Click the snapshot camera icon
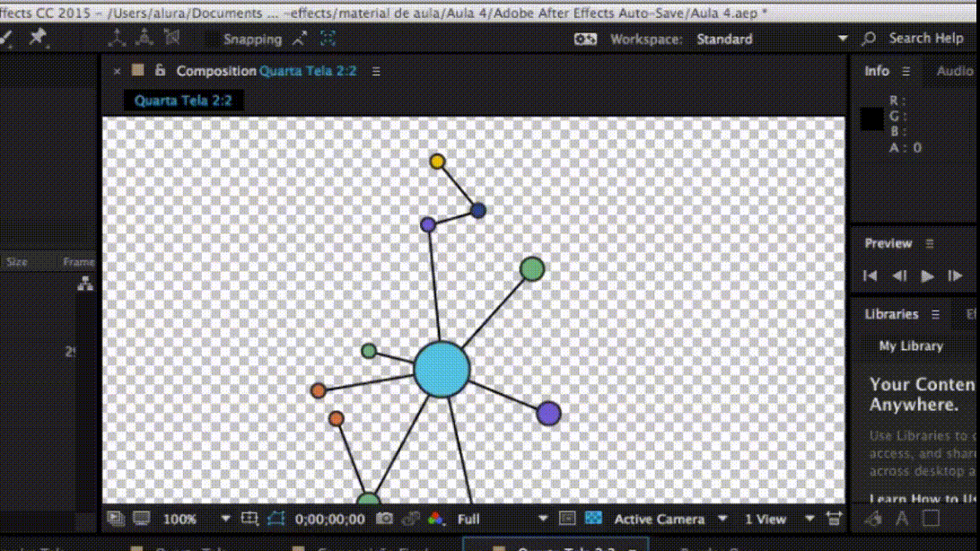This screenshot has height=551, width=980. (385, 519)
